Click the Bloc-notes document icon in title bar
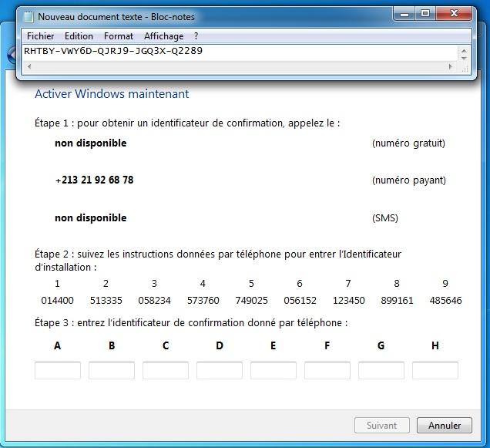490x448 pixels. click(x=29, y=17)
